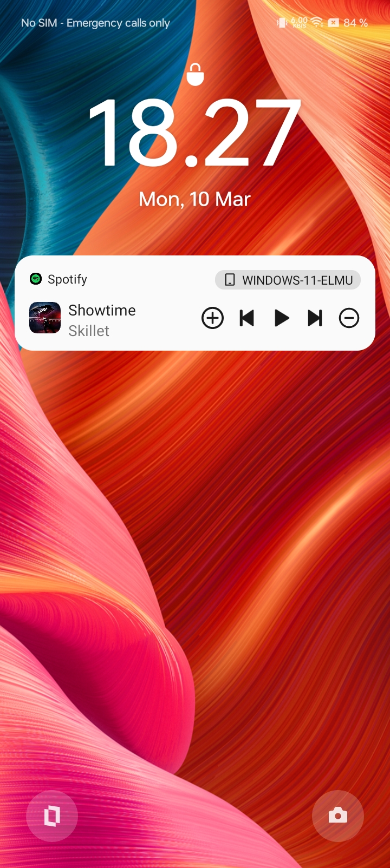Tap the Showtime song title
390x868 pixels.
[x=102, y=310]
